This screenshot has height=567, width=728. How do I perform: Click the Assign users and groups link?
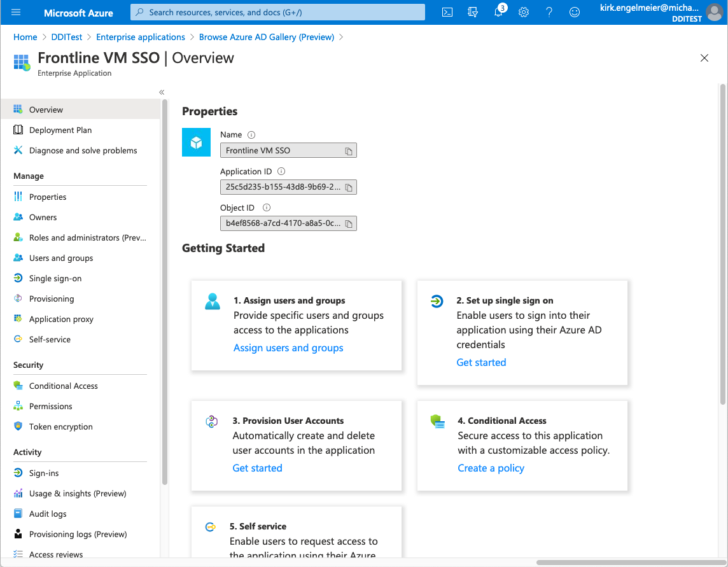(288, 347)
